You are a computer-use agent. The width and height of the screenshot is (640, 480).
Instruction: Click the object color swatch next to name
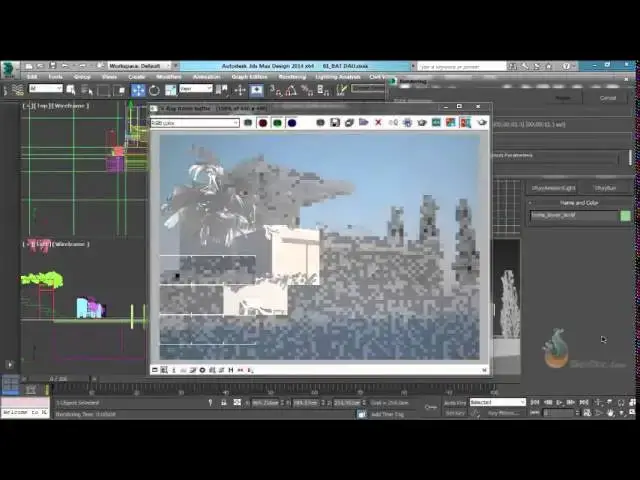click(625, 216)
